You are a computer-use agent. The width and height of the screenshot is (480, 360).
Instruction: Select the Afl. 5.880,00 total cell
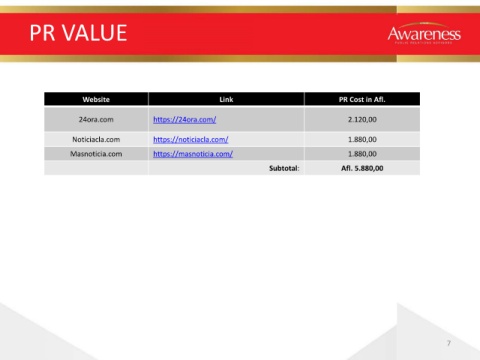[x=362, y=168]
